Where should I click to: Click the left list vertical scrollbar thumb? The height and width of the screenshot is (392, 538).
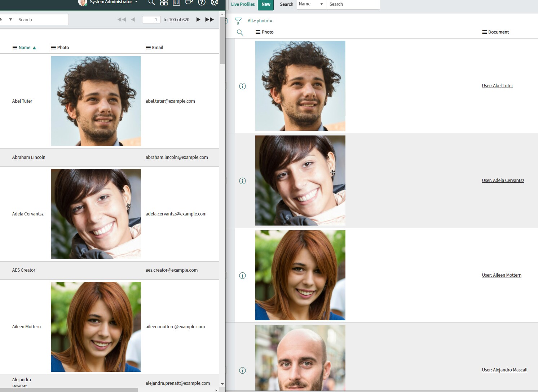pos(222,41)
